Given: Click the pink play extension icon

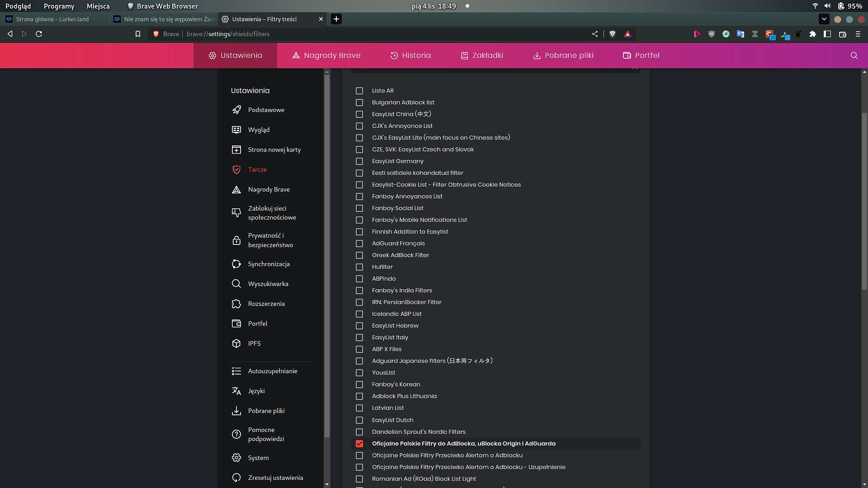Looking at the screenshot, I should point(697,34).
